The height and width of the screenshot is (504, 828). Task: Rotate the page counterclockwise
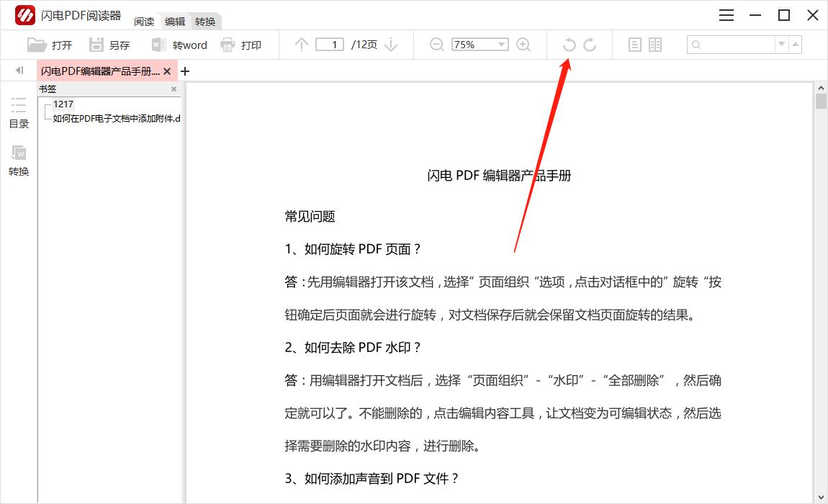569,45
